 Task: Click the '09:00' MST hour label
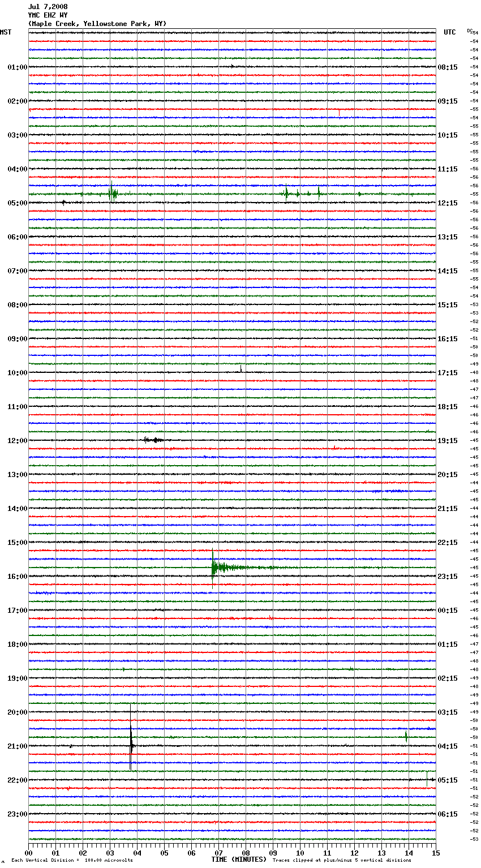click(x=18, y=339)
